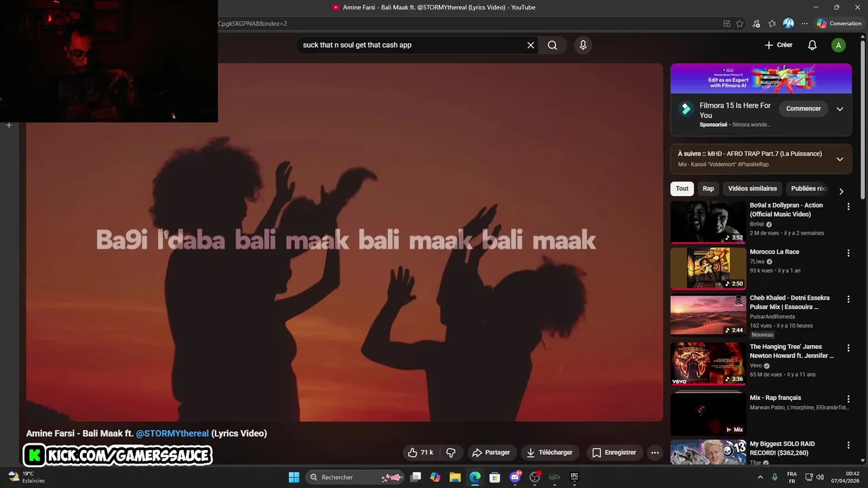Select the Tout filter chip
868x488 pixels.
point(682,189)
